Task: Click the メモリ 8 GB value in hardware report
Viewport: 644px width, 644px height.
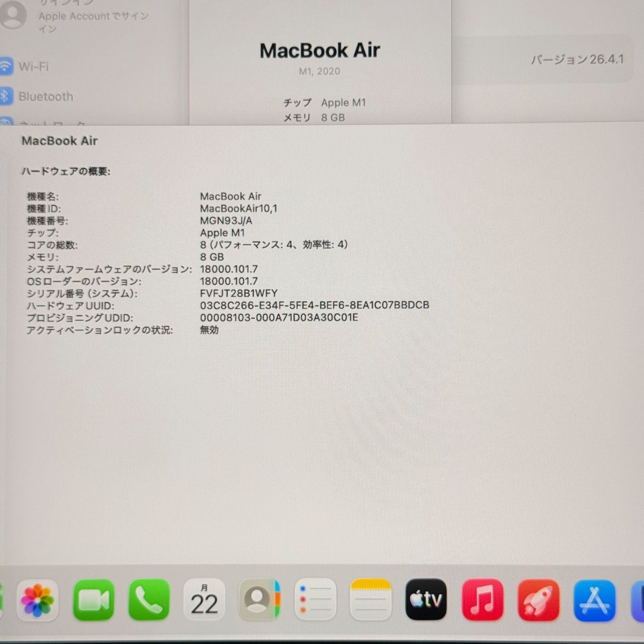Action: [x=212, y=257]
